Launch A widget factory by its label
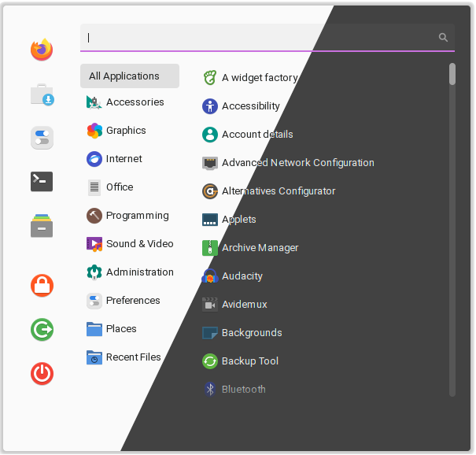The image size is (476, 455). [x=260, y=78]
